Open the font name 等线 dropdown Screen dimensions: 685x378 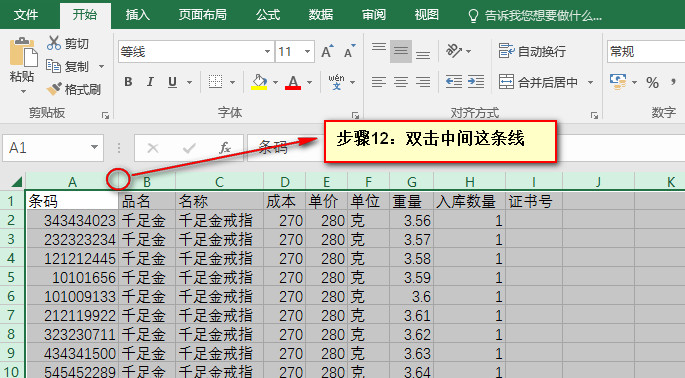coord(267,52)
